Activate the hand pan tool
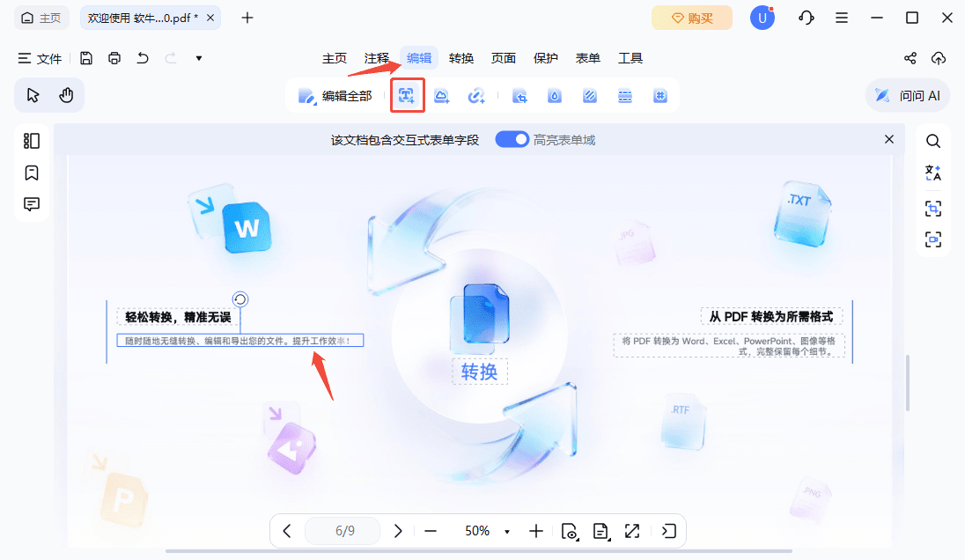965x560 pixels. (66, 95)
